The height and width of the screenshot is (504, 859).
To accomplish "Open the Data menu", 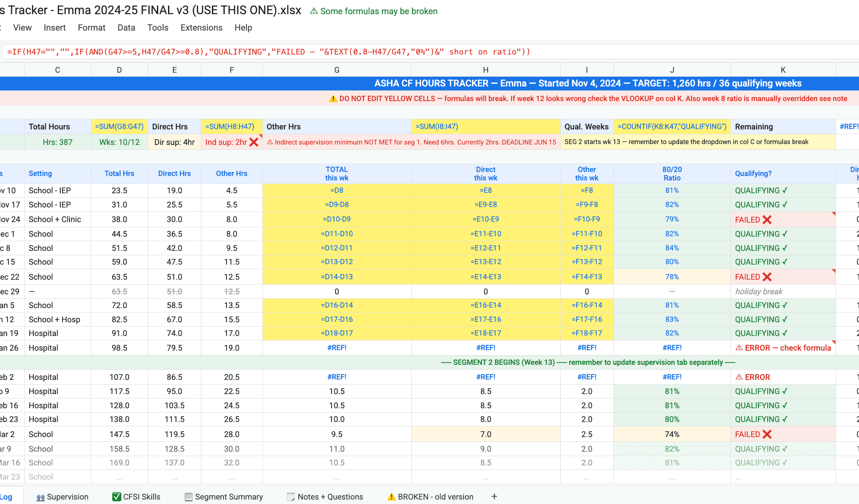I will (x=126, y=27).
